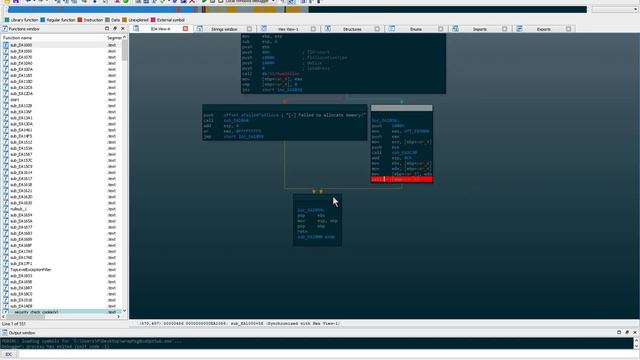Close the Hex View-1 tab
The width and height of the screenshot is (640, 360).
click(x=313, y=29)
